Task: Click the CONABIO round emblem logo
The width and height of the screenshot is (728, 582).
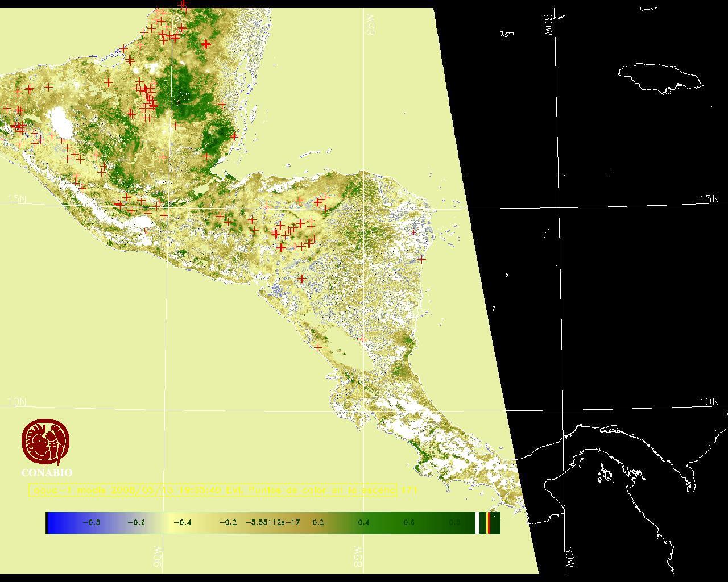Action: 46,442
